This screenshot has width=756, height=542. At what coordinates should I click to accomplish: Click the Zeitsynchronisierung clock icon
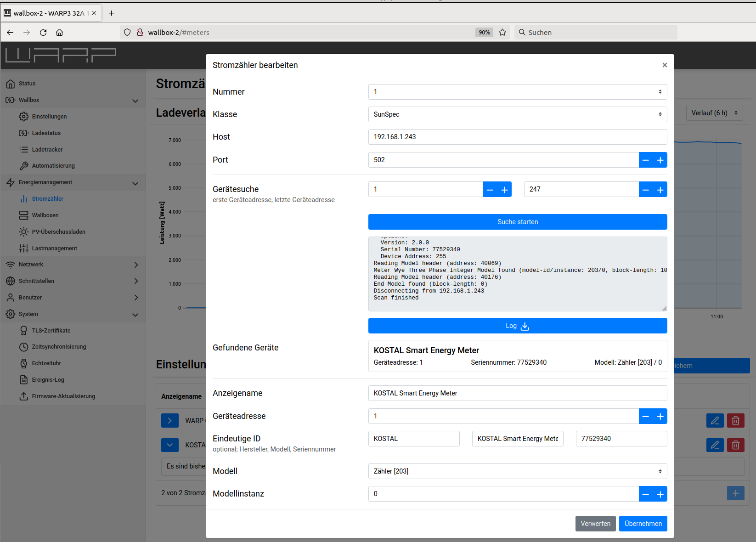(23, 347)
